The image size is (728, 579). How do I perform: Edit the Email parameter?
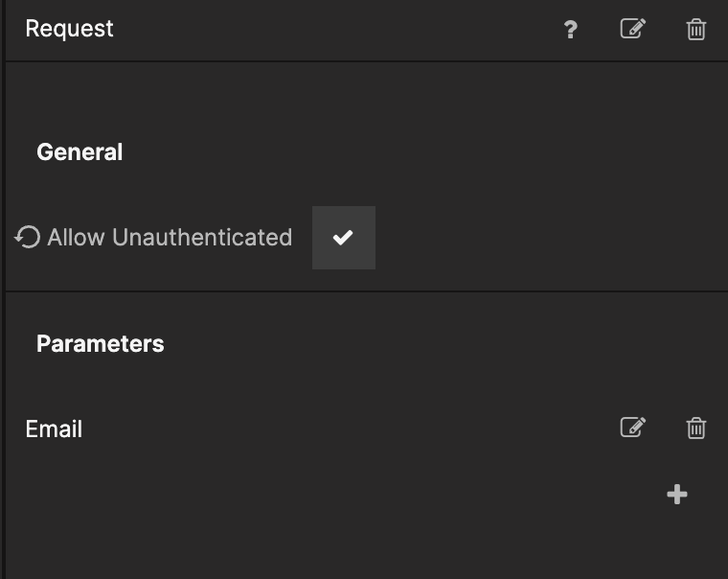[x=632, y=428]
